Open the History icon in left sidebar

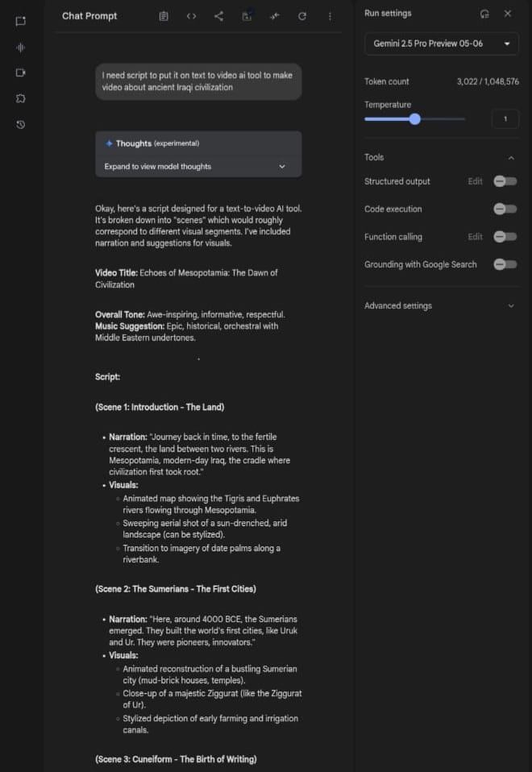[x=21, y=124]
